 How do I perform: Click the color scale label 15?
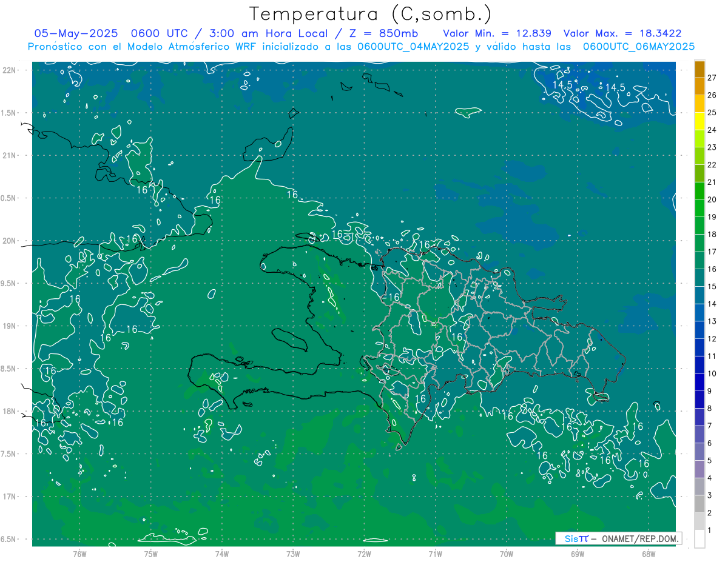click(x=712, y=287)
